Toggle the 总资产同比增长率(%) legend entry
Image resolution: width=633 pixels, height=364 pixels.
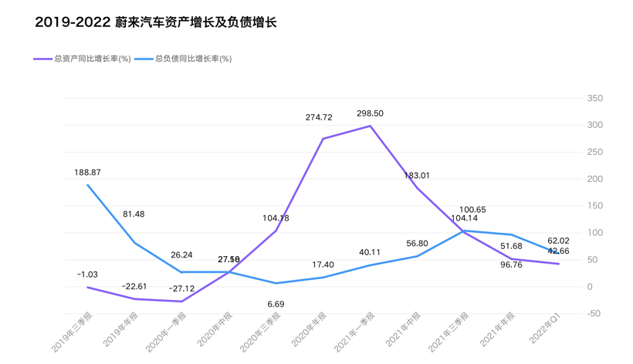82,59
